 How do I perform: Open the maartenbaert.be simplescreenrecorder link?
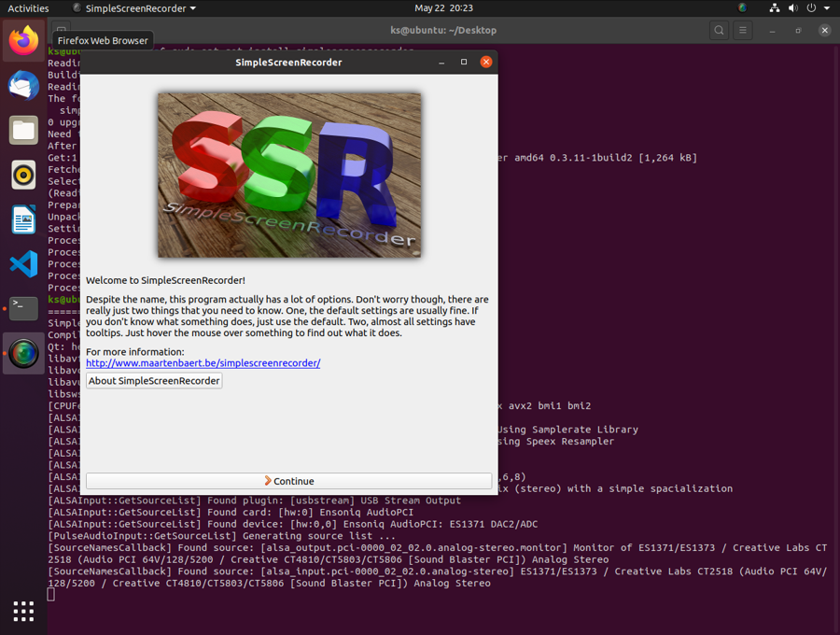[x=203, y=362]
